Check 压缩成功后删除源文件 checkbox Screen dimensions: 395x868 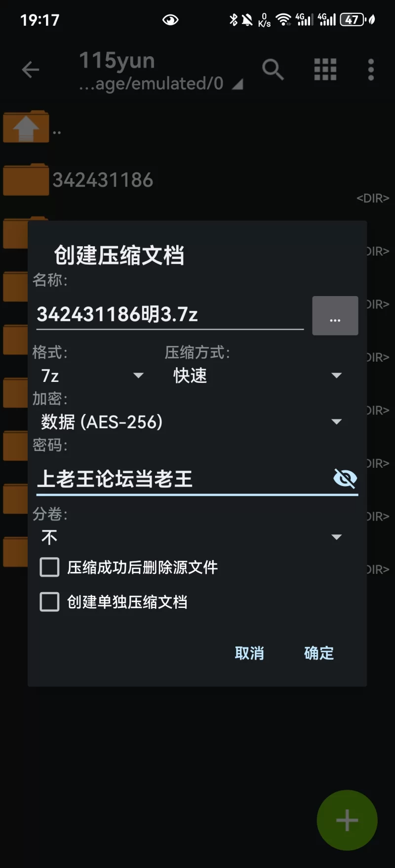click(49, 567)
